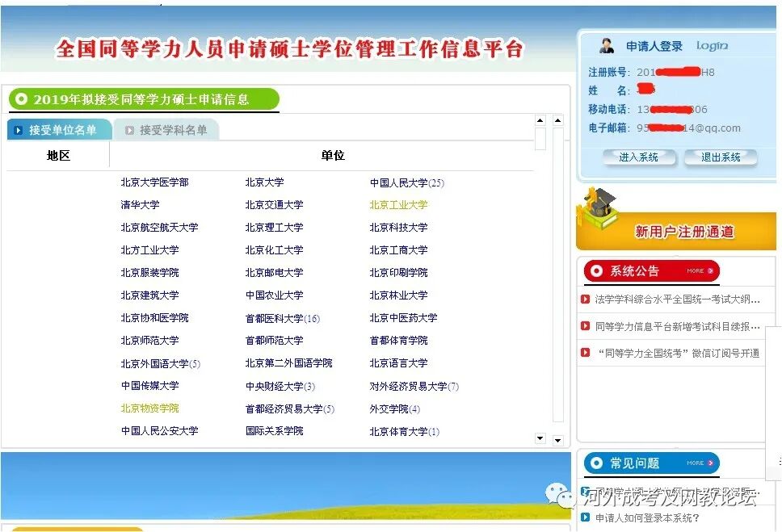Open the 法学学科综合水平全国统一考试大纲 announcement

click(x=677, y=300)
